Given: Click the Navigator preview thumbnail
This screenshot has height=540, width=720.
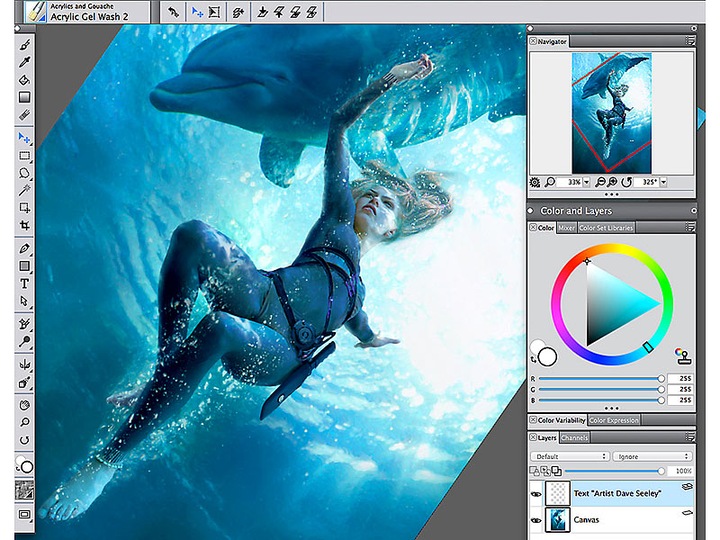Looking at the screenshot, I should pyautogui.click(x=612, y=113).
